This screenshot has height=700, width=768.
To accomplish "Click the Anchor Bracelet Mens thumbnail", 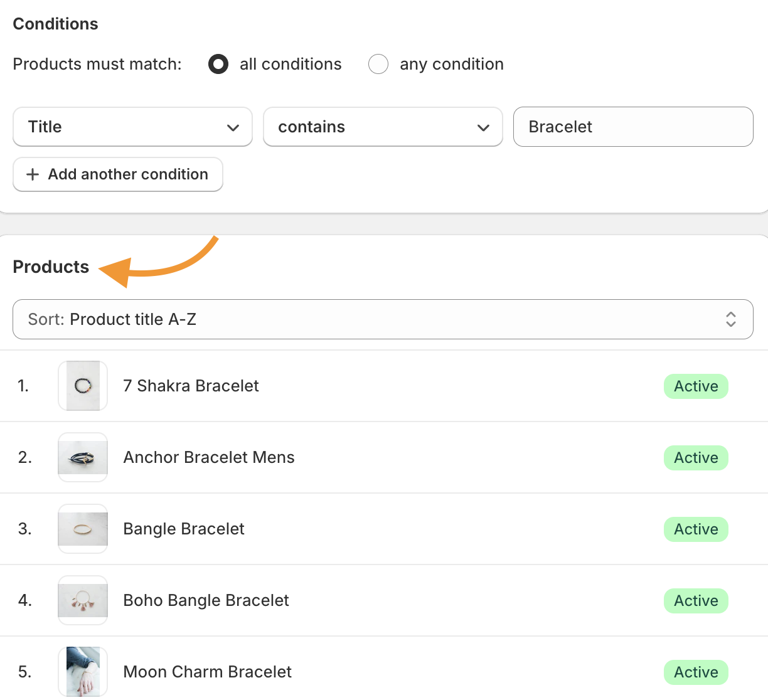I will point(83,457).
